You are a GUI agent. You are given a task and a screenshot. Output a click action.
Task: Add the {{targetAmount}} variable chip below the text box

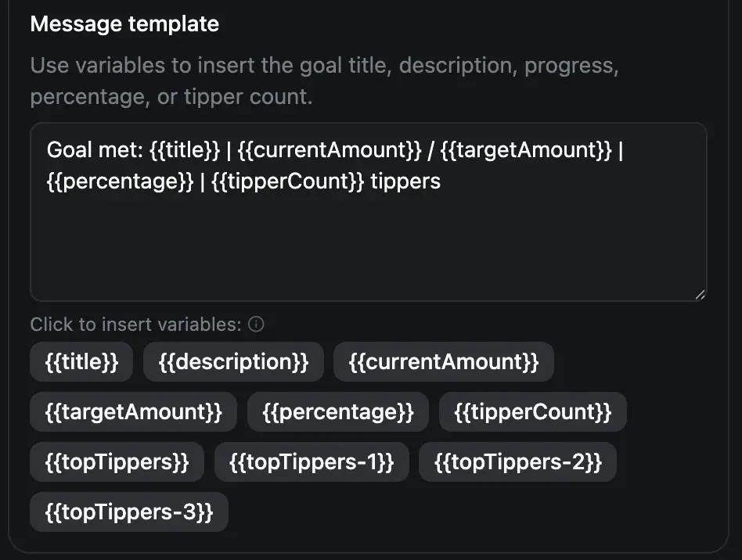[x=133, y=412]
